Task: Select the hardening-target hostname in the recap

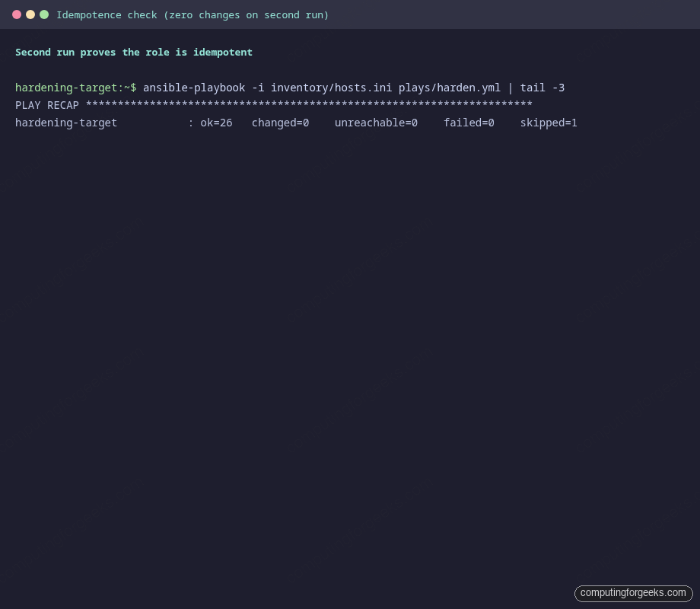Action: coord(66,123)
